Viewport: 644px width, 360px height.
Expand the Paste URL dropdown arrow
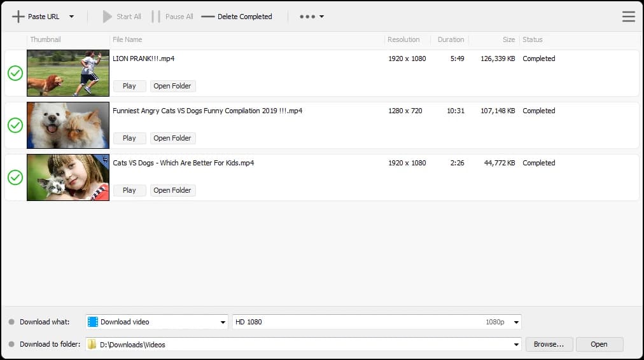pyautogui.click(x=71, y=17)
